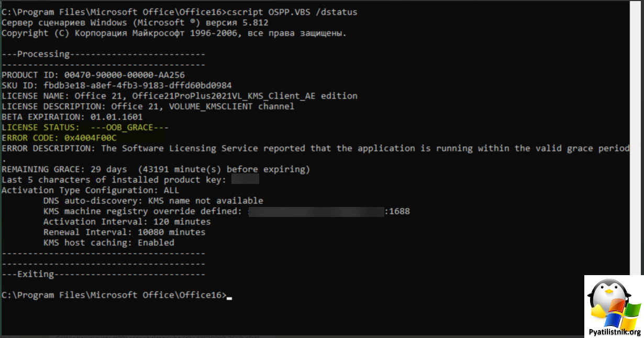The width and height of the screenshot is (644, 338).
Task: Select the highlighted LICENSE STATUS OOB_GRACE line
Action: coord(85,127)
